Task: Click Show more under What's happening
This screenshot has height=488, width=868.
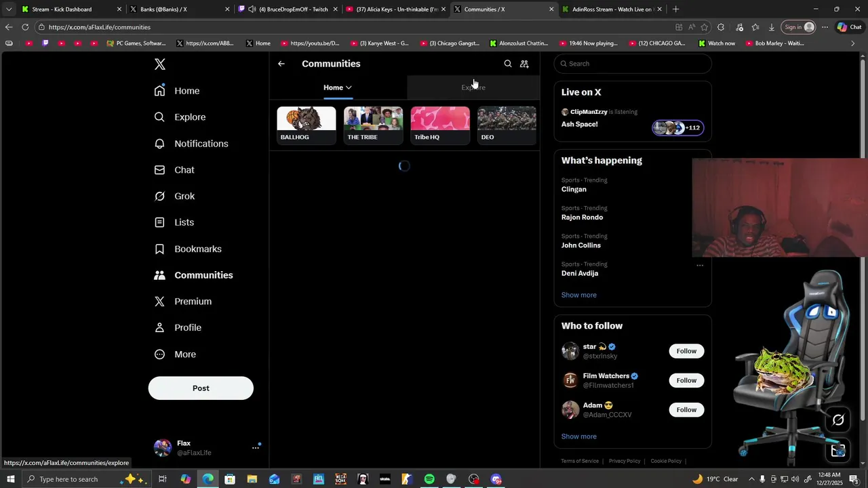Action: [578, 295]
